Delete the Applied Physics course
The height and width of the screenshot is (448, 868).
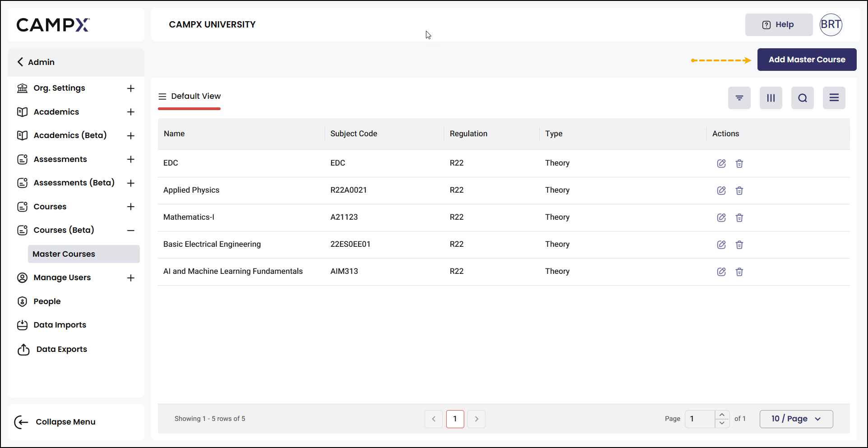tap(739, 190)
